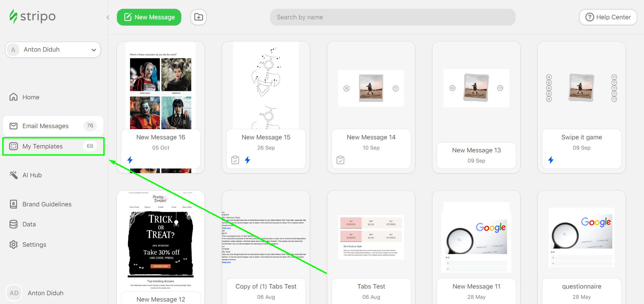Click clipboard check icon on New Message 14
This screenshot has width=644, height=304.
pyautogui.click(x=340, y=160)
